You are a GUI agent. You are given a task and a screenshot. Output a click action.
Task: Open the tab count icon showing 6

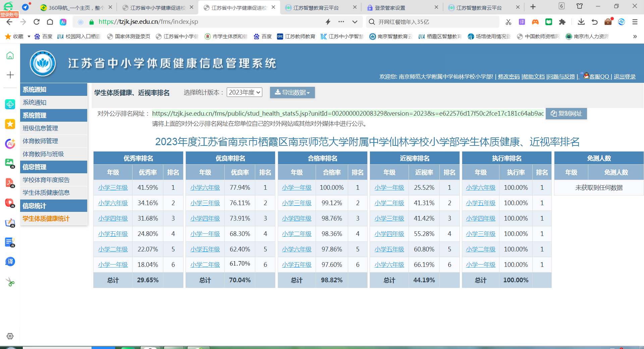tap(561, 6)
